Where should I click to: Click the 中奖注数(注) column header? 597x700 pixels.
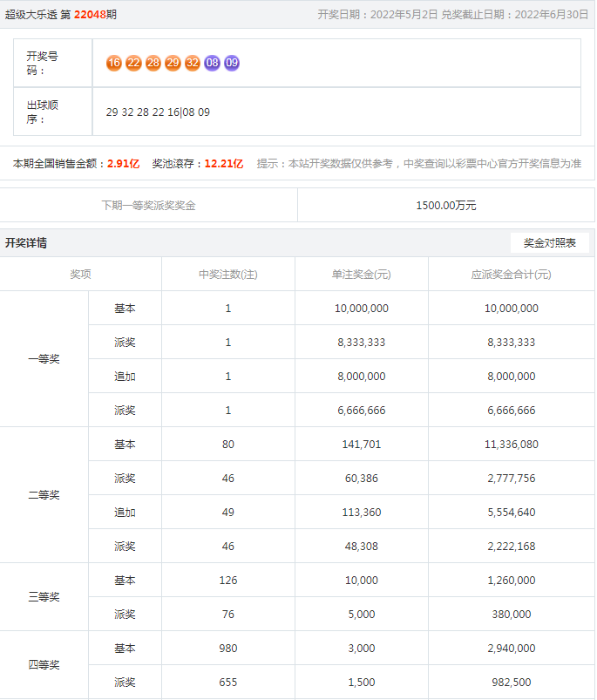pyautogui.click(x=228, y=274)
